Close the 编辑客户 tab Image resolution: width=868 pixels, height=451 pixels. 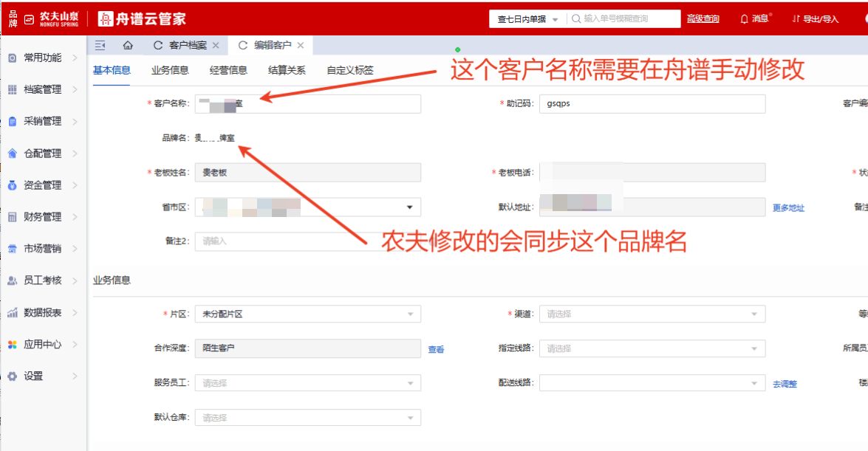[301, 46]
